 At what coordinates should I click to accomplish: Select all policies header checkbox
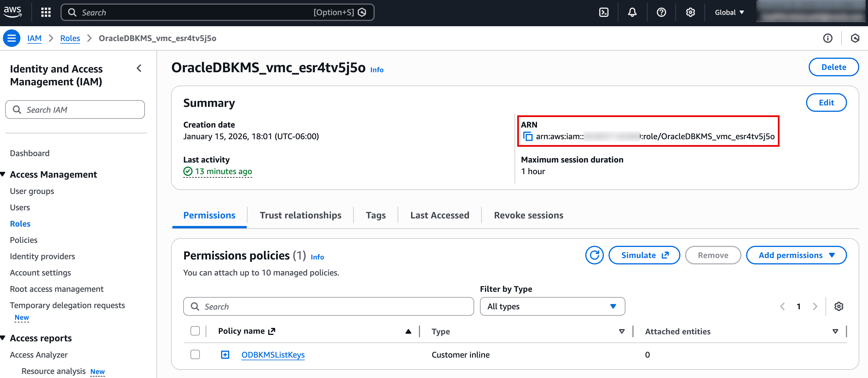(x=195, y=331)
